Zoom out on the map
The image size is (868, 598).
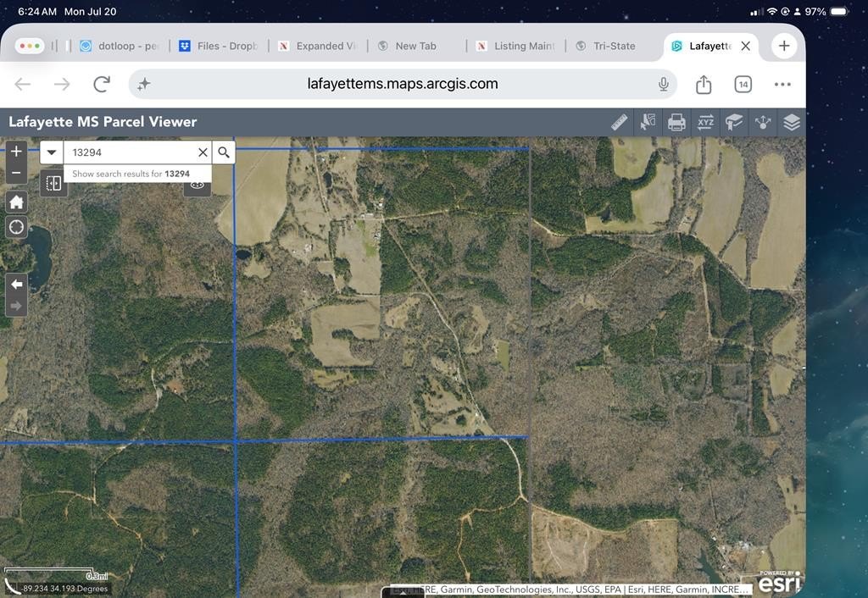click(x=17, y=173)
